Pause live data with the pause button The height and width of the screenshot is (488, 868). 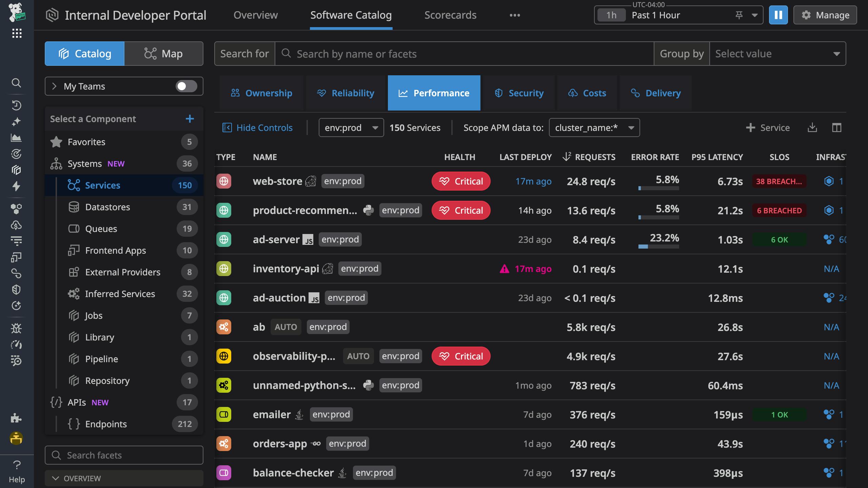(x=778, y=15)
